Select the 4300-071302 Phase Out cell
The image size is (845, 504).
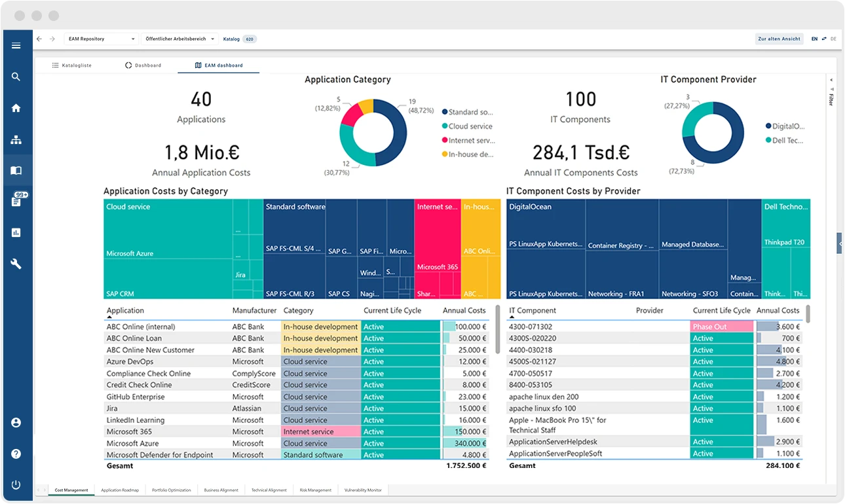click(x=722, y=327)
